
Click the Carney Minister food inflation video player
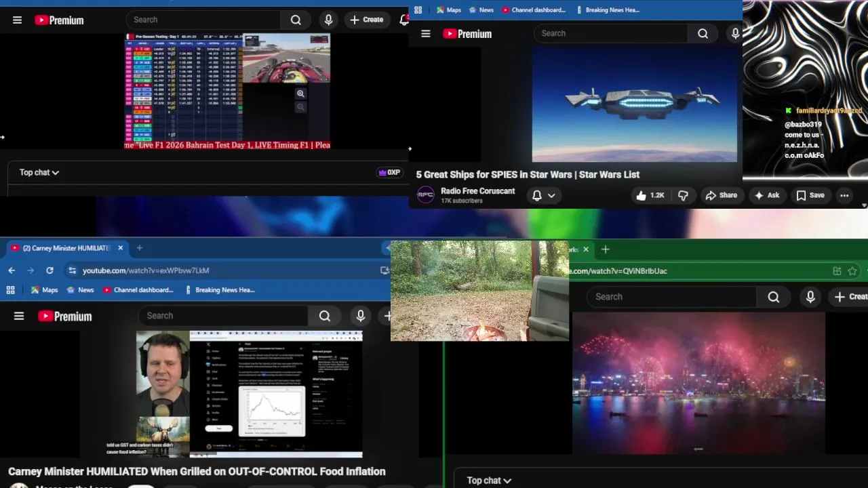point(249,394)
